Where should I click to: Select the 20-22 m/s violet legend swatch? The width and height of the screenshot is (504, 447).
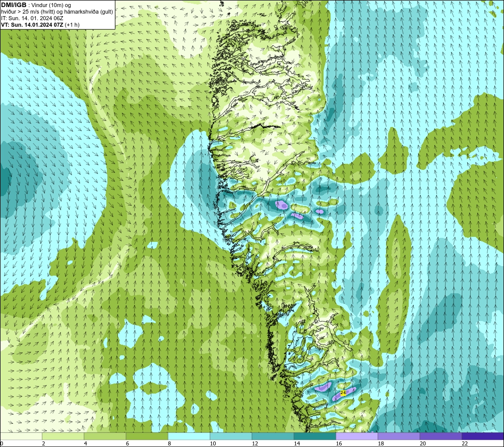[x=440, y=436]
